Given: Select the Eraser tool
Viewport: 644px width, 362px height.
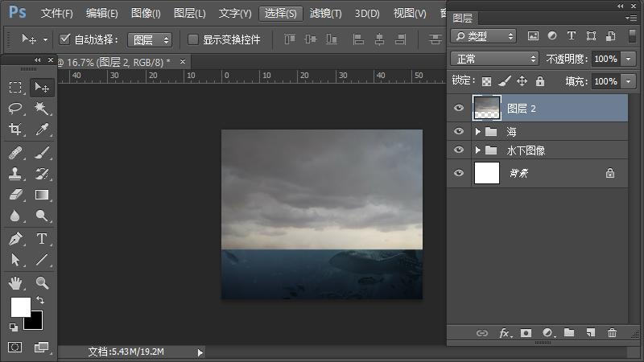Looking at the screenshot, I should (x=15, y=195).
